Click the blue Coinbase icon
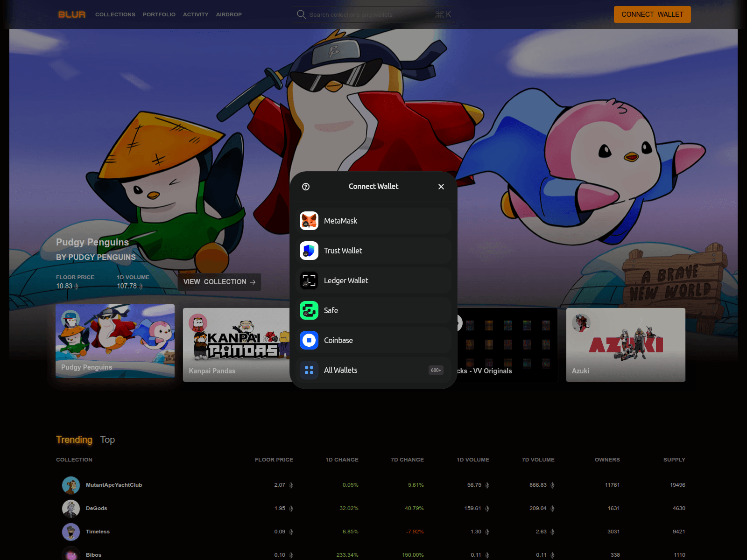 pos(309,340)
